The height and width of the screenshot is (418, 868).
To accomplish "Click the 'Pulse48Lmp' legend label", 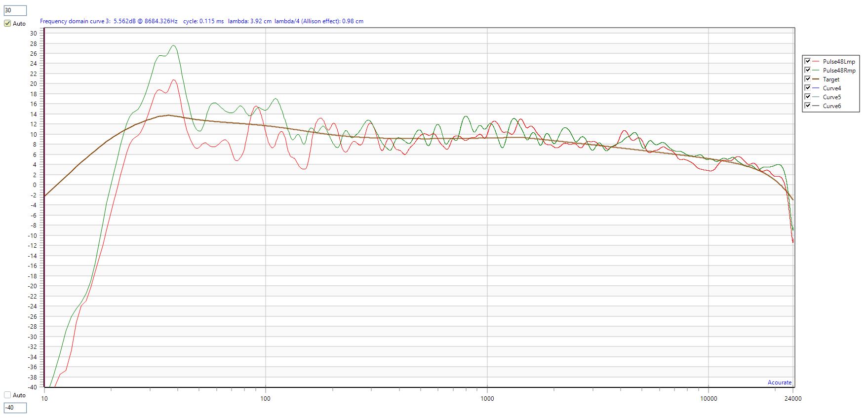I will click(839, 62).
